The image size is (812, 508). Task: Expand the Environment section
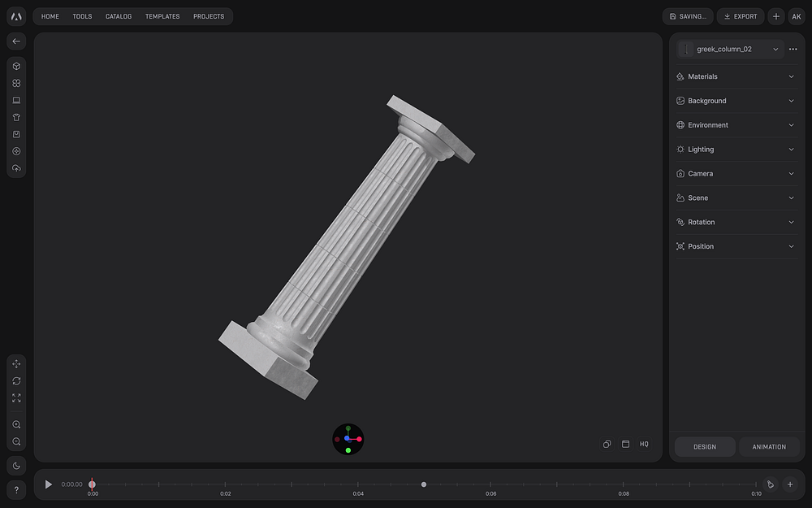736,125
